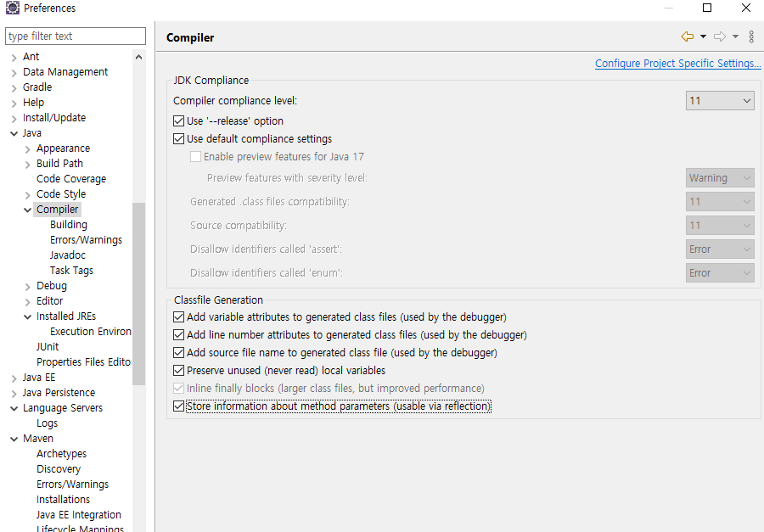Select Execution Environments tree item
The image size is (764, 532).
(x=91, y=332)
